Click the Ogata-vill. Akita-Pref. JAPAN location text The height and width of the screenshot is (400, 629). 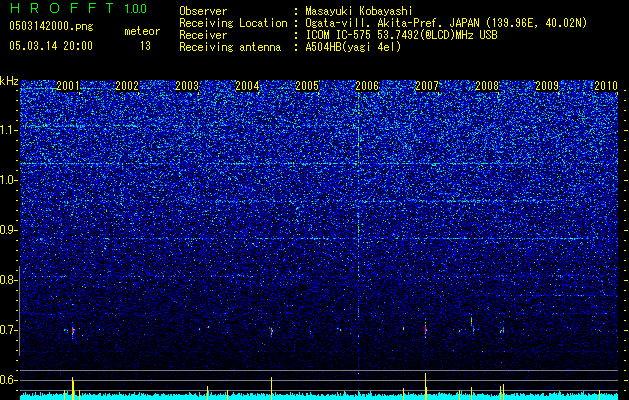coord(446,23)
